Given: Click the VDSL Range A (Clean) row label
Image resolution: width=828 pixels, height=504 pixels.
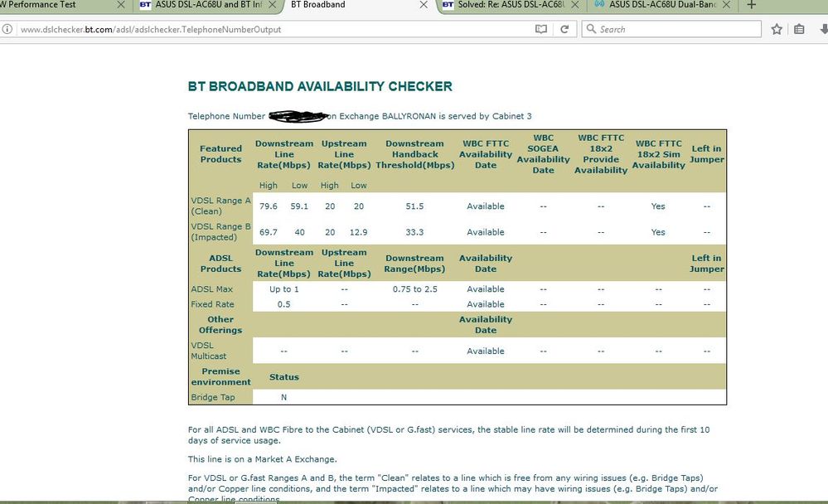Looking at the screenshot, I should pos(220,206).
